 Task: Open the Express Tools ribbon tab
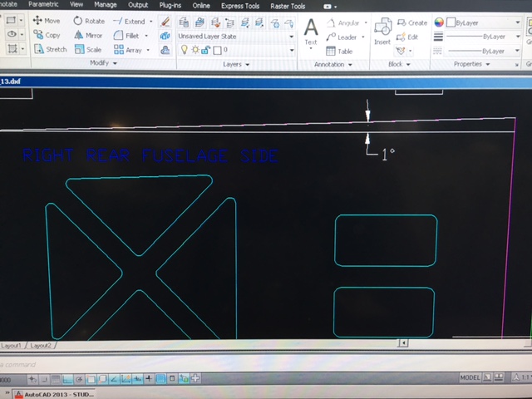click(x=239, y=6)
